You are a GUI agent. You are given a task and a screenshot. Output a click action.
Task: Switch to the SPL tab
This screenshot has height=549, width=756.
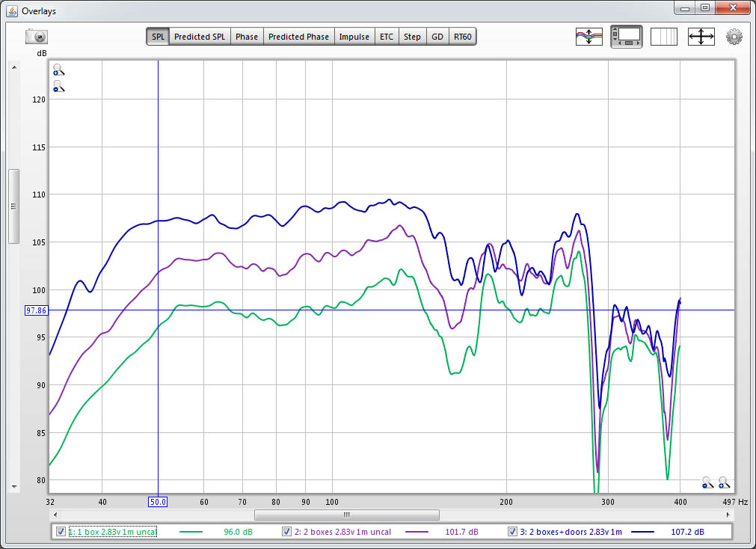pos(158,37)
